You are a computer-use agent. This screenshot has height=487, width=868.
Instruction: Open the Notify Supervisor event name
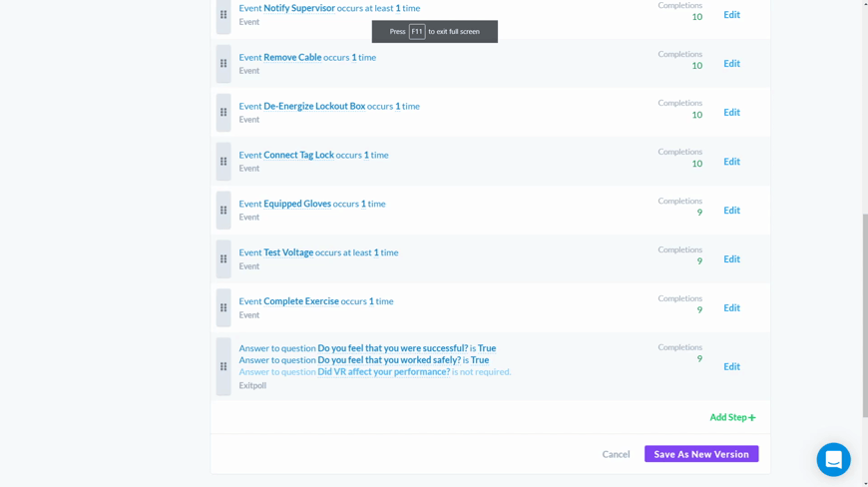299,8
